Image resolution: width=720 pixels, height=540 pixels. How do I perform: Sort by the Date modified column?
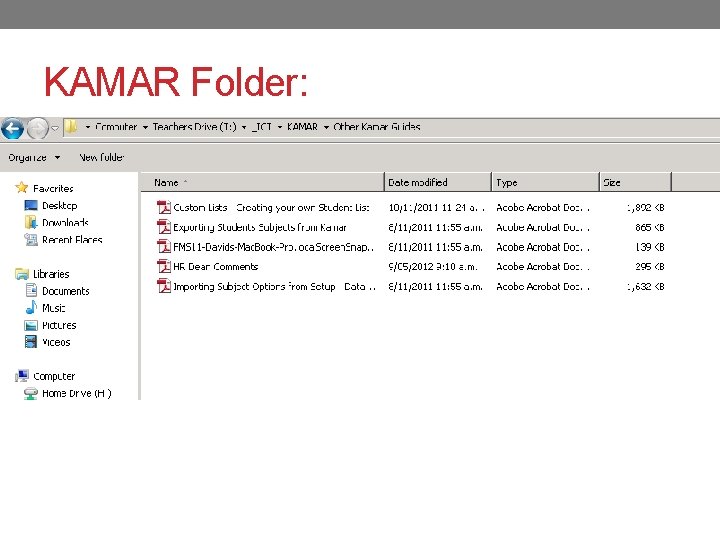[438, 182]
